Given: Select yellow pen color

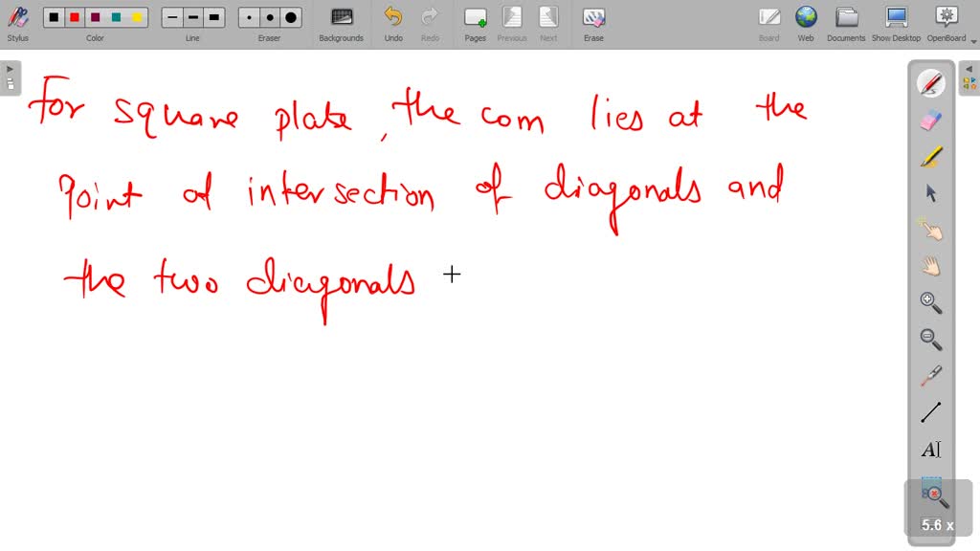Looking at the screenshot, I should tap(137, 17).
